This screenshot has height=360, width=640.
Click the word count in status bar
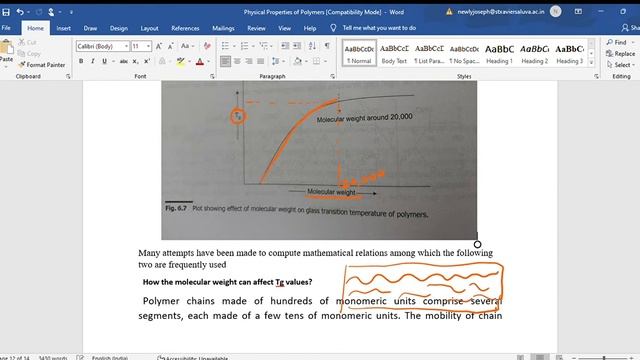53,358
